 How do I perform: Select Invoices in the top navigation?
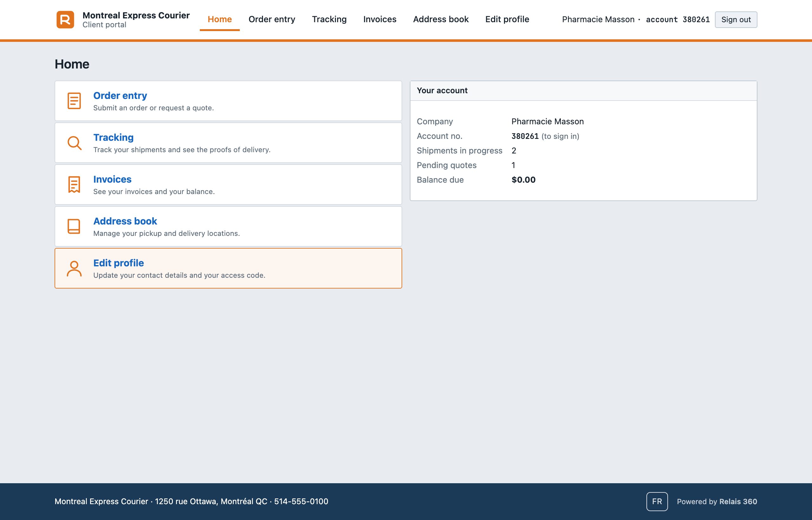click(380, 19)
